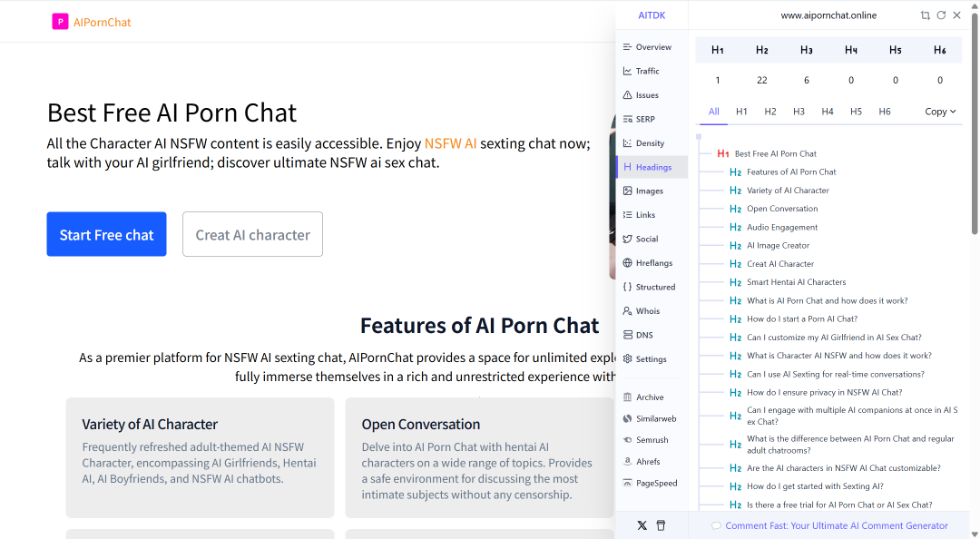Click the page vertical scrollbar thumb
This screenshot has width=980, height=539.
(975, 123)
